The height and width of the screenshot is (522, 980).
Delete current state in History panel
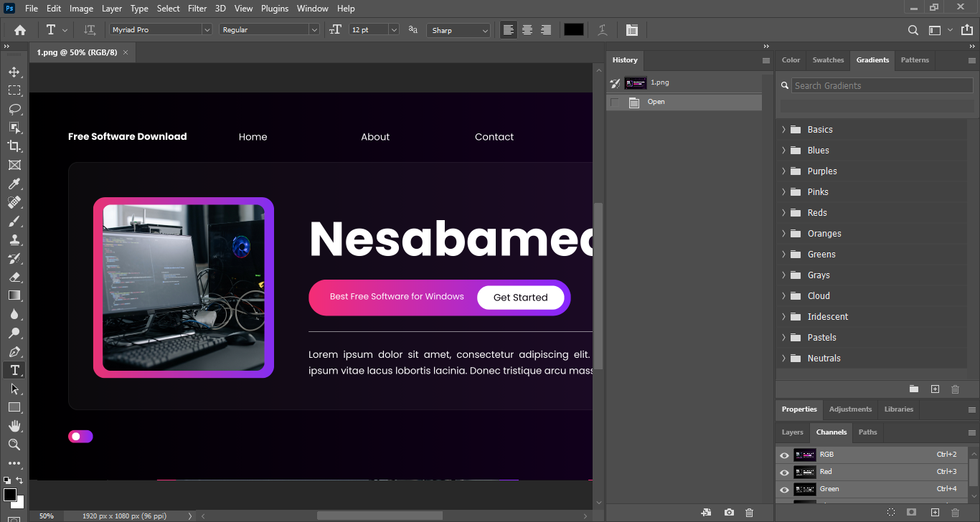pyautogui.click(x=749, y=512)
